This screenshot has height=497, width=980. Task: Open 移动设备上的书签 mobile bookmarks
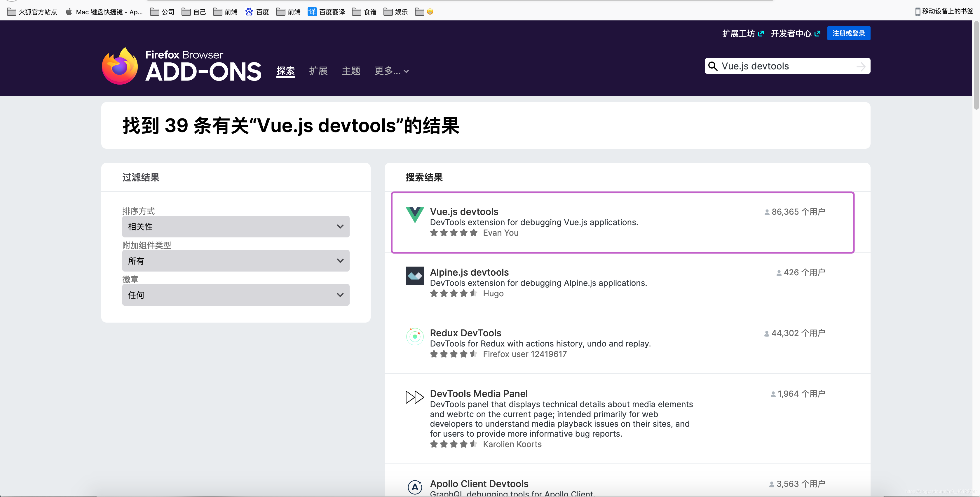pyautogui.click(x=944, y=11)
